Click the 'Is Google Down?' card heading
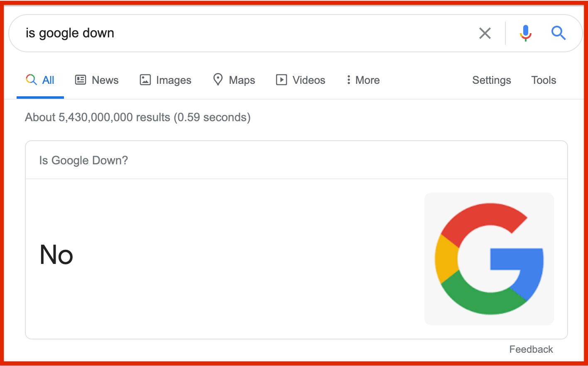This screenshot has height=366, width=588. click(x=83, y=161)
